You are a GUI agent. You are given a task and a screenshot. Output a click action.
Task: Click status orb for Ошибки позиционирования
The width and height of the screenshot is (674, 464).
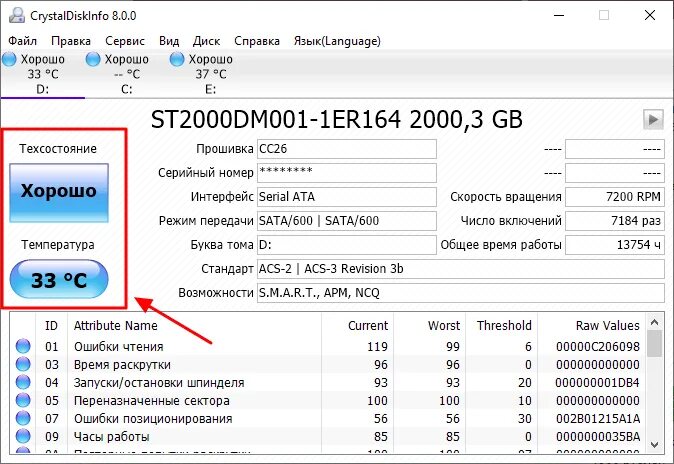[x=23, y=418]
